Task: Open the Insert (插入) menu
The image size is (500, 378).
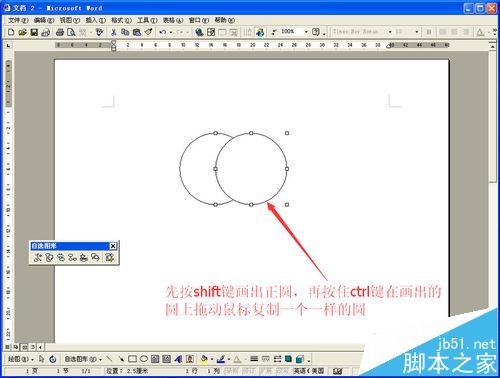Action: 95,20
